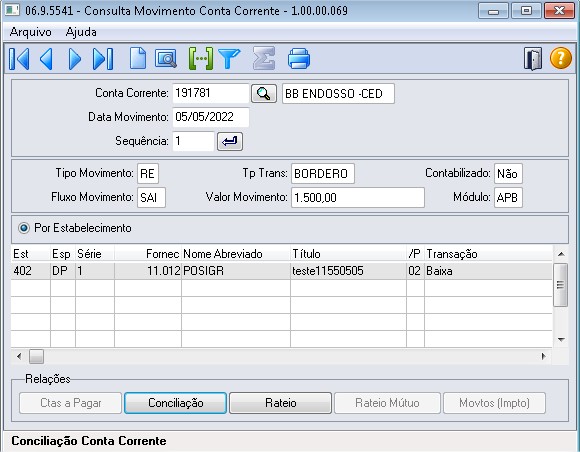Screen dimensions: 580x452
Task: Click the grey sigma totals icon
Action: 264,58
